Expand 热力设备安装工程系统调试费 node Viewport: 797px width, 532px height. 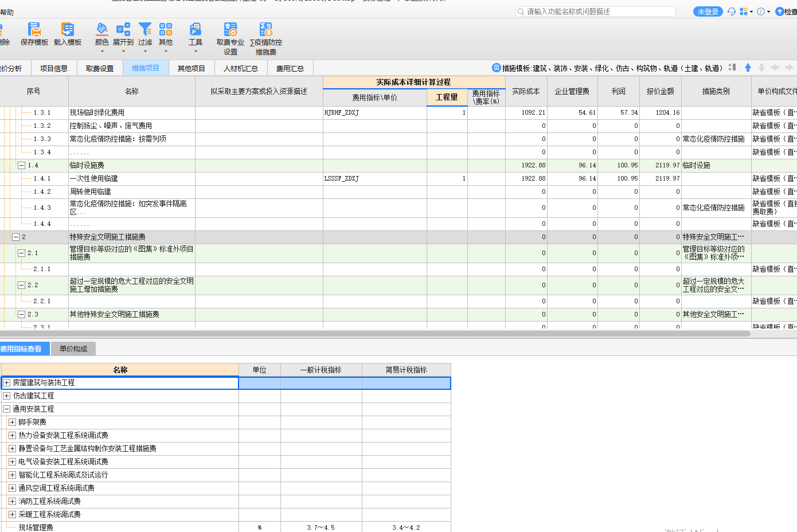12,435
